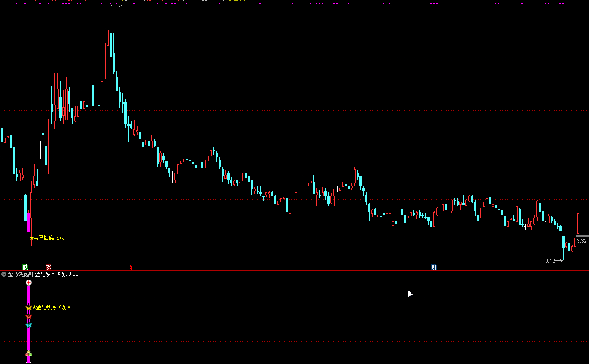Click the 金马铁底副 indicator name

[20, 274]
